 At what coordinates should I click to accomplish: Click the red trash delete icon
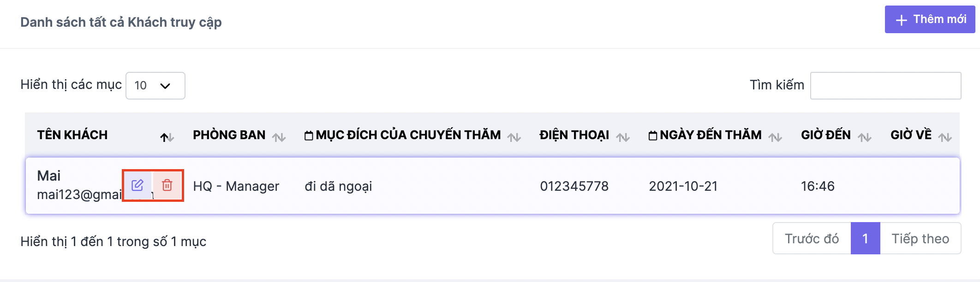[167, 185]
